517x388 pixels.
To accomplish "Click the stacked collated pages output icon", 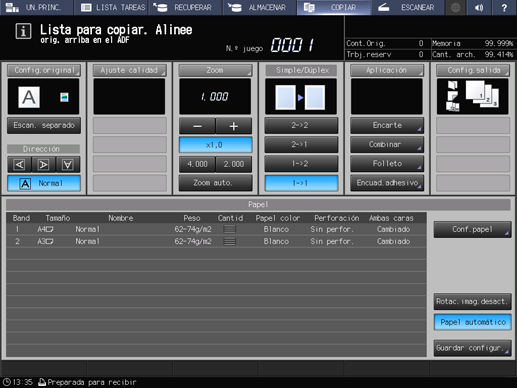I will pos(482,94).
